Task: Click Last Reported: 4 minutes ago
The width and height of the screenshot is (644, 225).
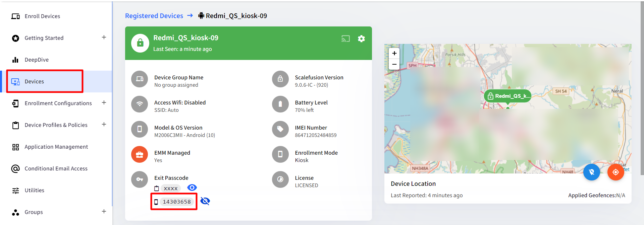Action: (x=427, y=195)
